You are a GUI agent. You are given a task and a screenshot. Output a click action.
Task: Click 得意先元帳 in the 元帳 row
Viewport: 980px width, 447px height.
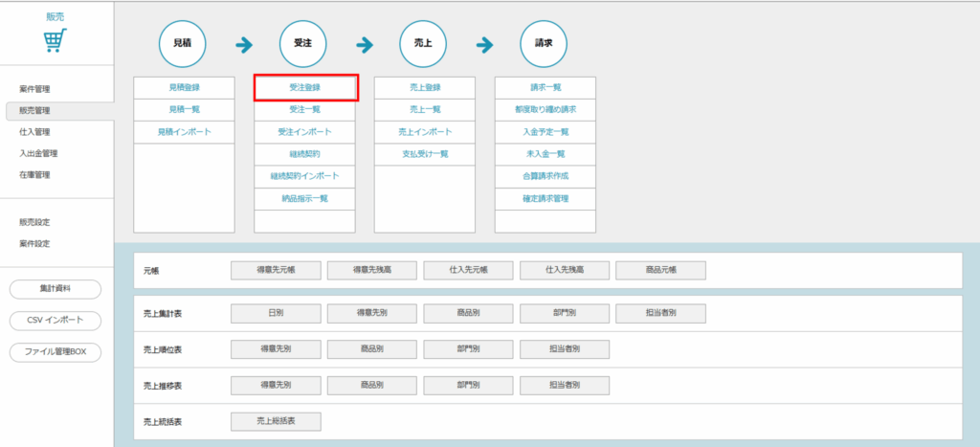point(276,271)
